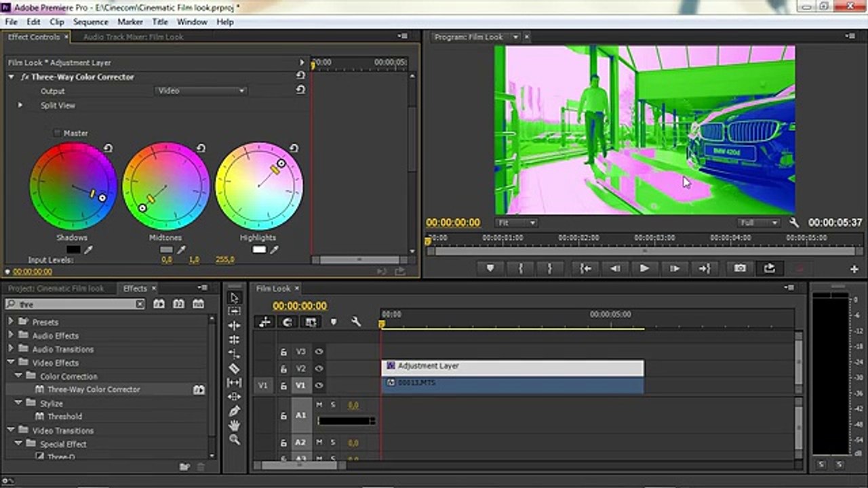The height and width of the screenshot is (488, 868).
Task: Lock the V3 track
Action: point(284,352)
